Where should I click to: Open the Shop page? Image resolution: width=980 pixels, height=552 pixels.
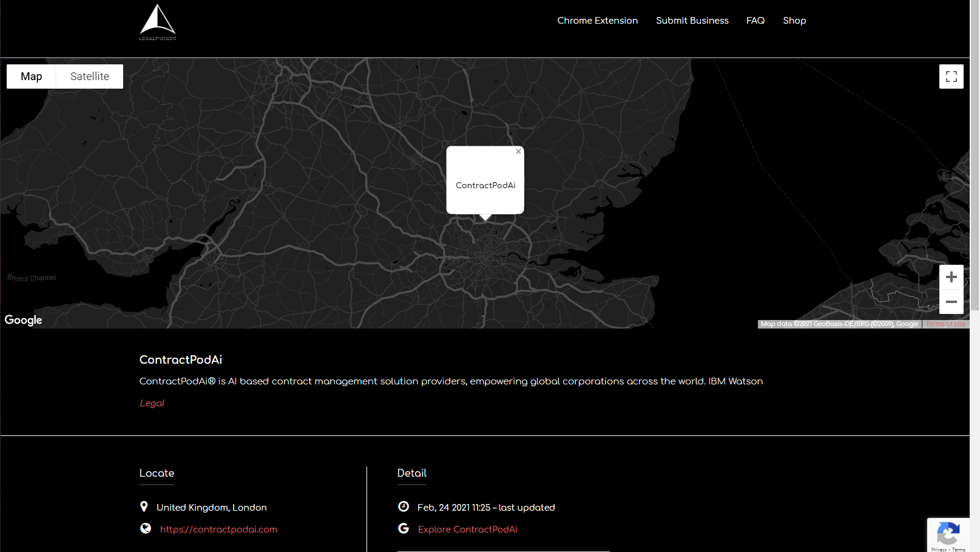pos(794,21)
